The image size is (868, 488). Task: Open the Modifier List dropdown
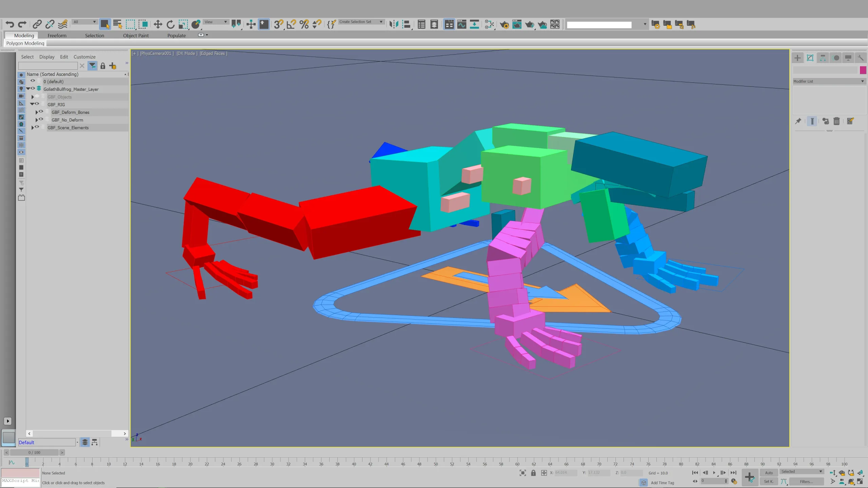click(829, 81)
